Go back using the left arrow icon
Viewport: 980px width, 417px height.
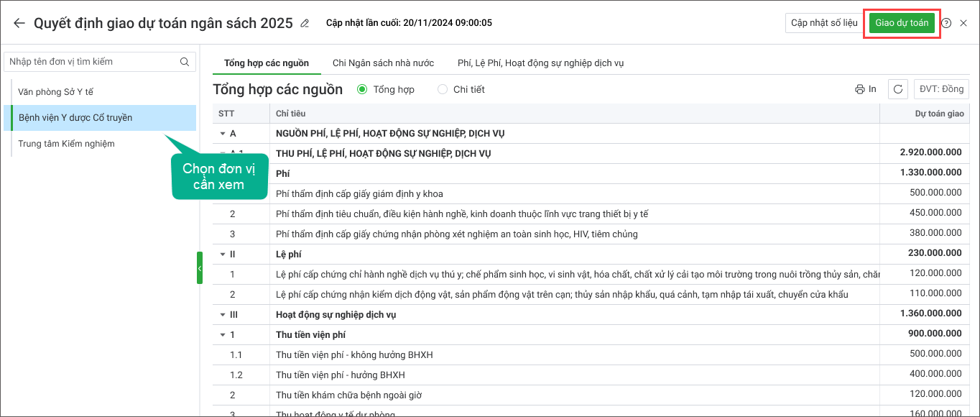19,23
